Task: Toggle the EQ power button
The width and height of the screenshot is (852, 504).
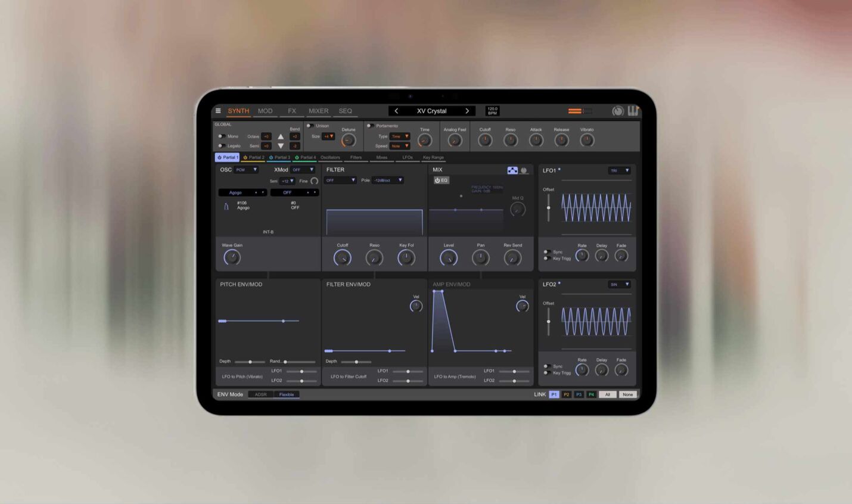Action: 441,180
